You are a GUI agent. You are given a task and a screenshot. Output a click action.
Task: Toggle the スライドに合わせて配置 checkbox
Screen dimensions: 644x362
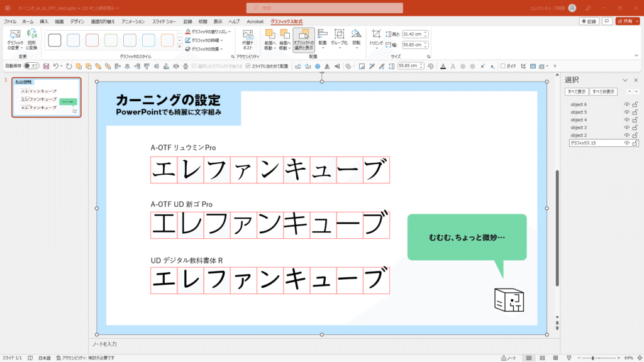click(248, 66)
